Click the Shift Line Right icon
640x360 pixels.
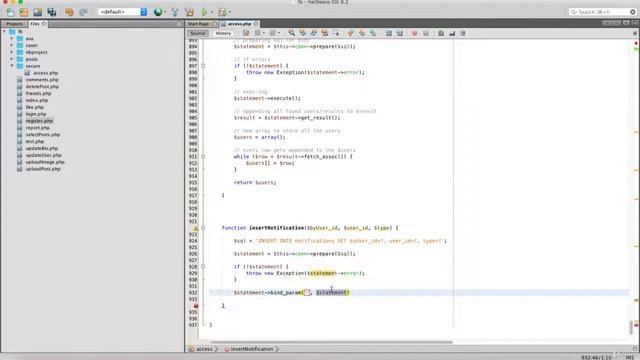(399, 33)
